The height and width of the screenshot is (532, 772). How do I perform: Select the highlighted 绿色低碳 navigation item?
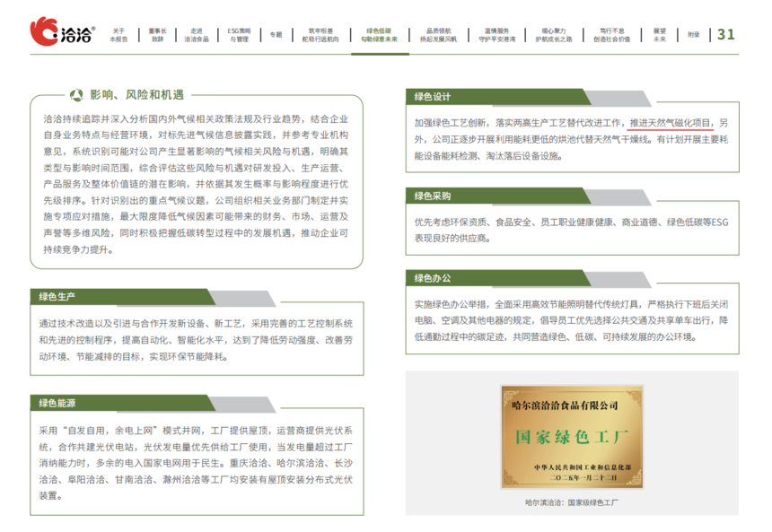pyautogui.click(x=379, y=35)
